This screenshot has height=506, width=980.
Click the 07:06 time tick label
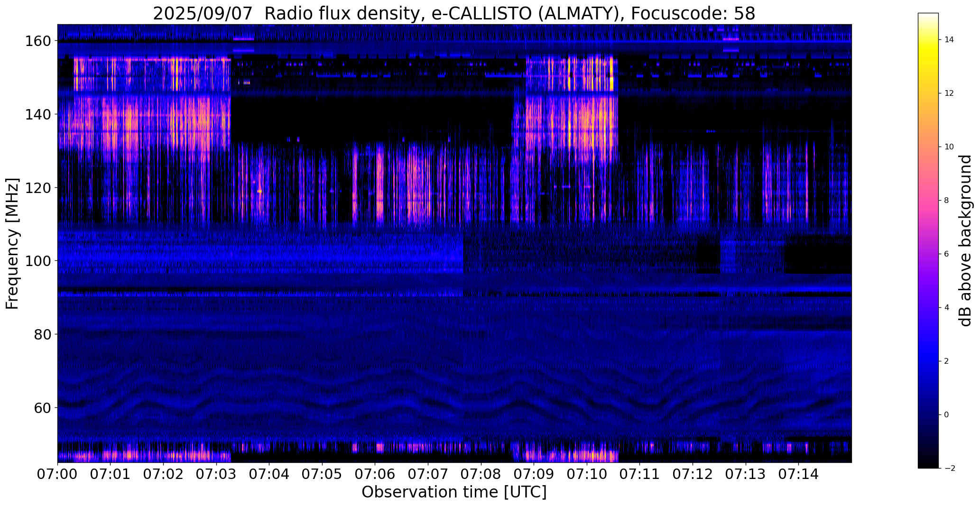tap(375, 474)
